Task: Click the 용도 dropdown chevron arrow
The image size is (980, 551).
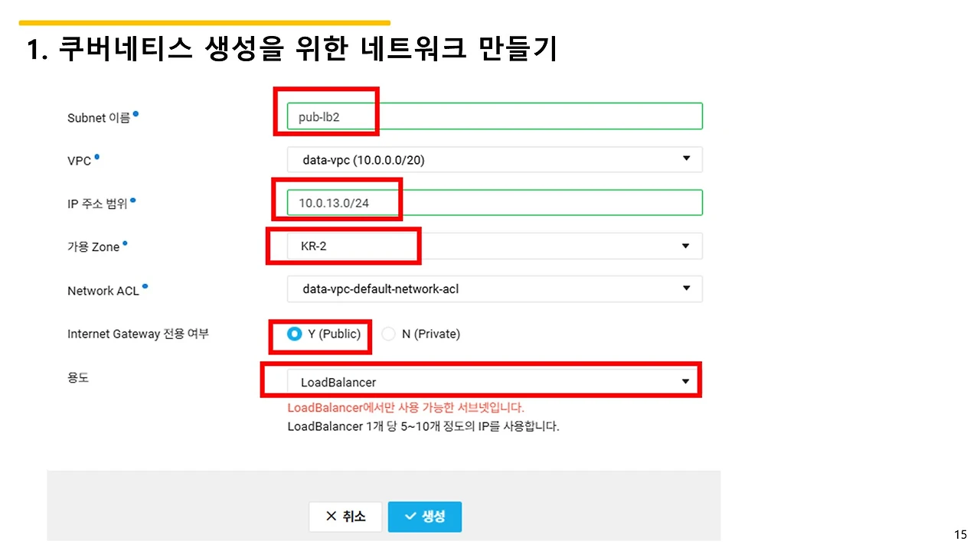Action: 686,380
